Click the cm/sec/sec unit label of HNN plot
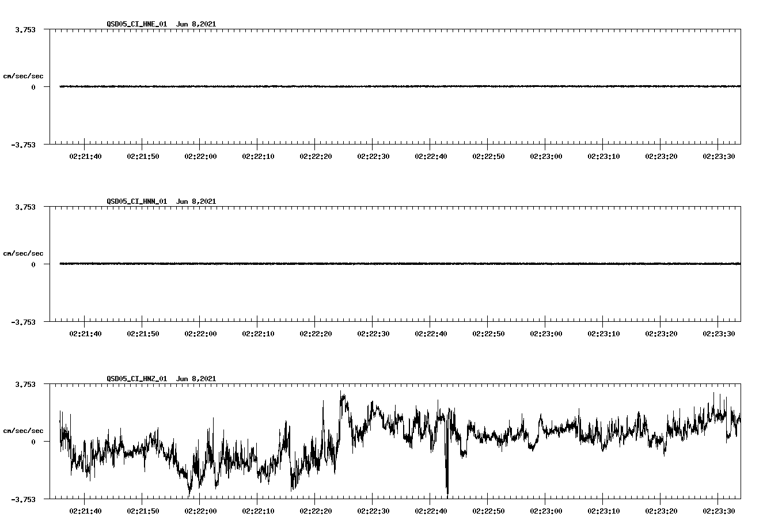 pyautogui.click(x=24, y=253)
